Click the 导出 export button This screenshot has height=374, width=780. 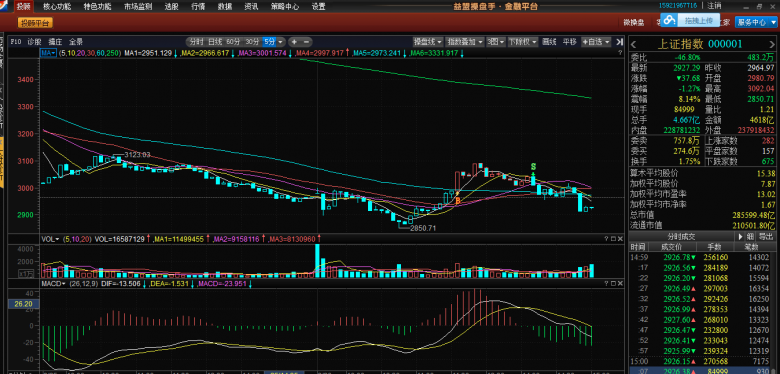[766, 236]
